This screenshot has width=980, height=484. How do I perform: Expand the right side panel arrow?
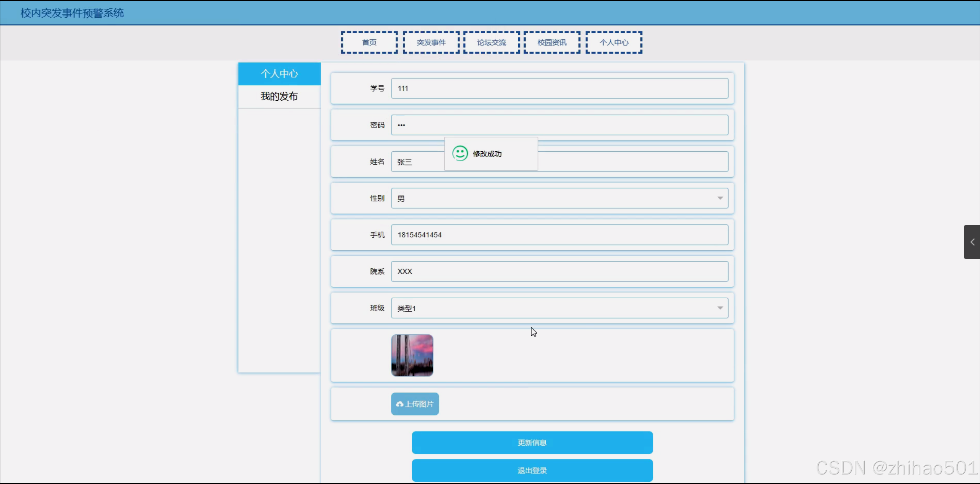[972, 242]
